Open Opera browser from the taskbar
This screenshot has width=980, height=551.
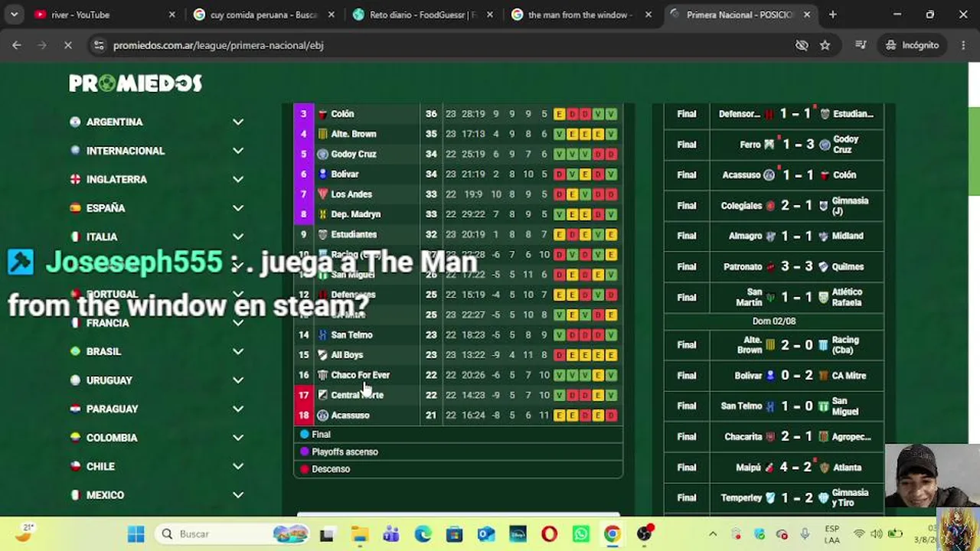click(x=549, y=534)
